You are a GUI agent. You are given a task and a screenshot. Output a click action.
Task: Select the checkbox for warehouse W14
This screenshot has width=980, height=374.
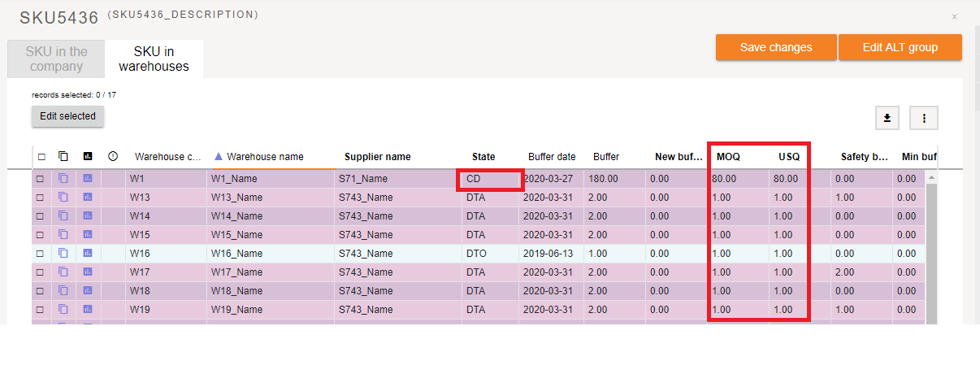(x=39, y=216)
